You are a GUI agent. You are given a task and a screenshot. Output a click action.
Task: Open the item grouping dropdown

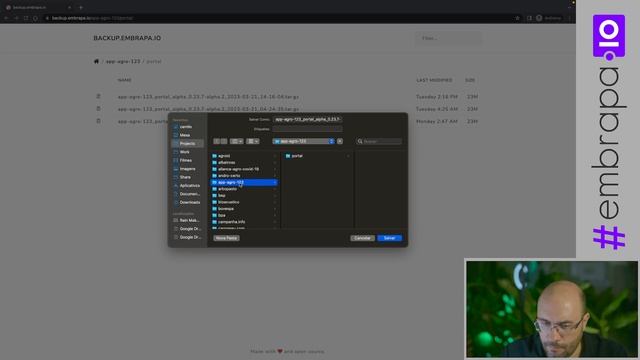tap(253, 141)
